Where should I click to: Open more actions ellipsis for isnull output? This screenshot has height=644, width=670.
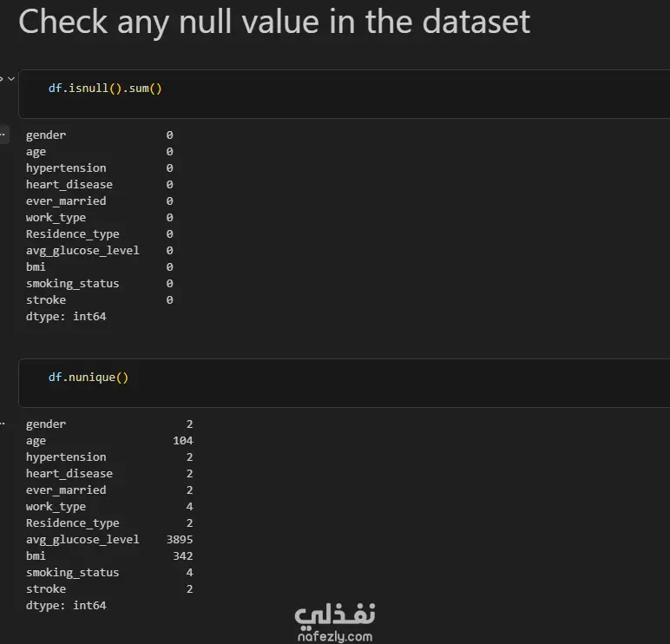coord(3,135)
